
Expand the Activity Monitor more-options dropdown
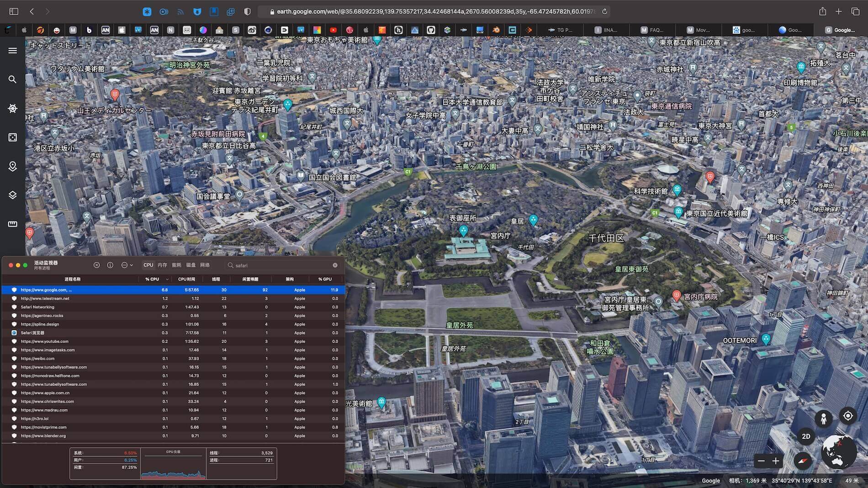click(127, 265)
